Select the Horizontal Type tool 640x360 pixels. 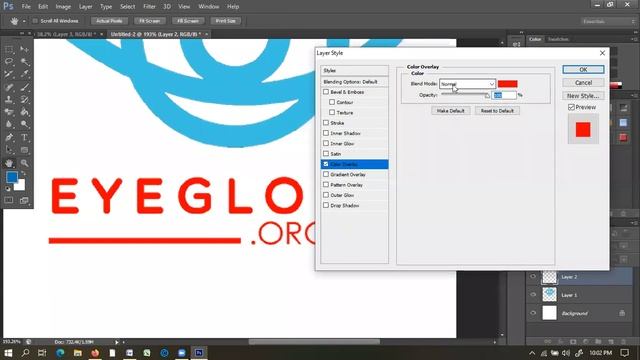tap(24, 137)
